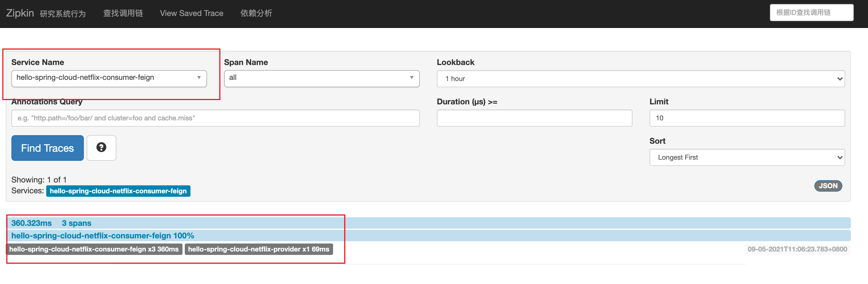Viewport: 868px width, 284px height.
Task: Click the Duration (μs) input field
Action: click(534, 118)
